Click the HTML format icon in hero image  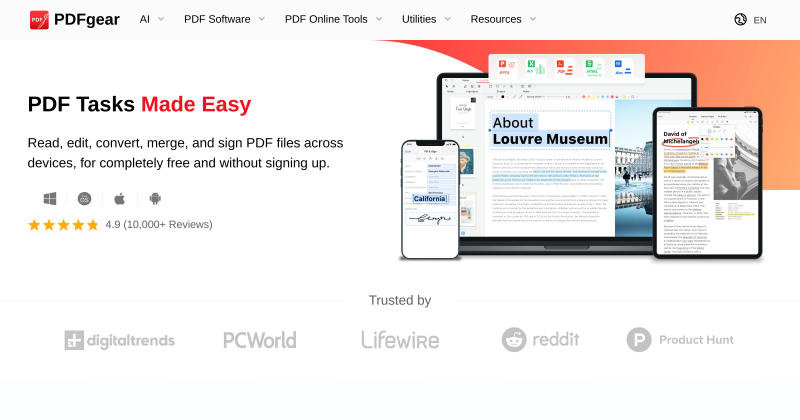coord(593,67)
